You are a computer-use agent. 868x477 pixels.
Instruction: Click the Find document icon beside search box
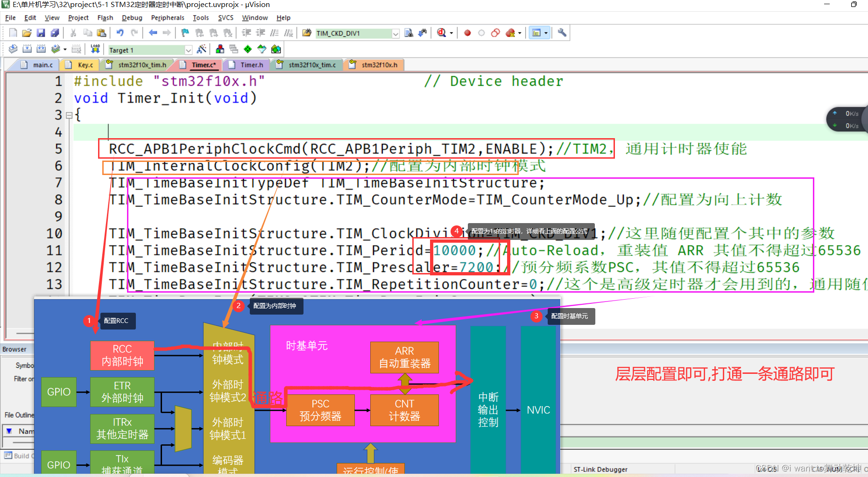pos(409,33)
